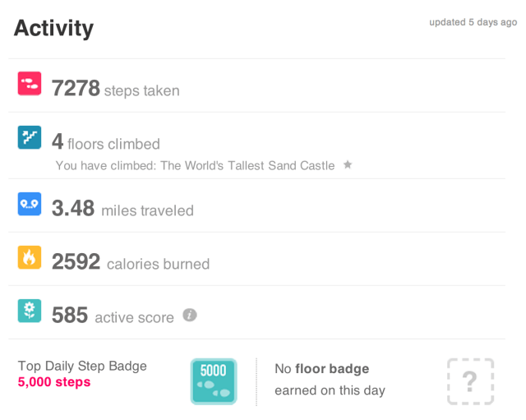Viewport: 526px width, 420px height.
Task: Click the 2592 calories burned text
Action: pos(130,262)
